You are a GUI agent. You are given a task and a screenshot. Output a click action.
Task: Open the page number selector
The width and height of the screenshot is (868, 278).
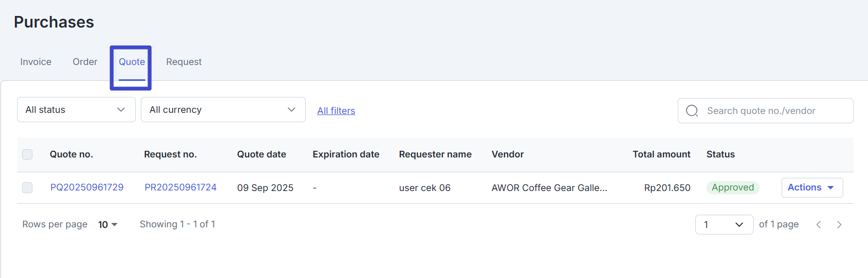point(724,225)
